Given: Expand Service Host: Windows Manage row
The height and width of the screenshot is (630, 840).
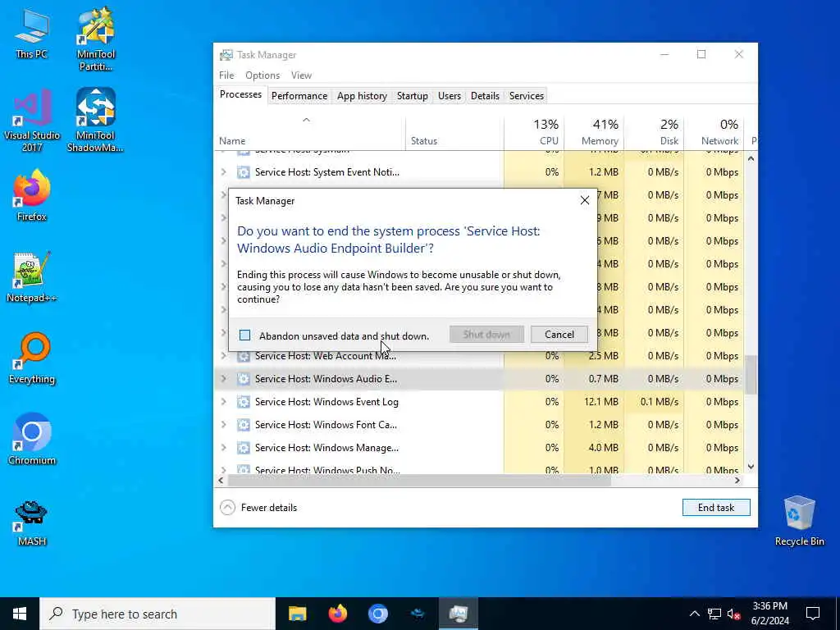Looking at the screenshot, I should 224,448.
